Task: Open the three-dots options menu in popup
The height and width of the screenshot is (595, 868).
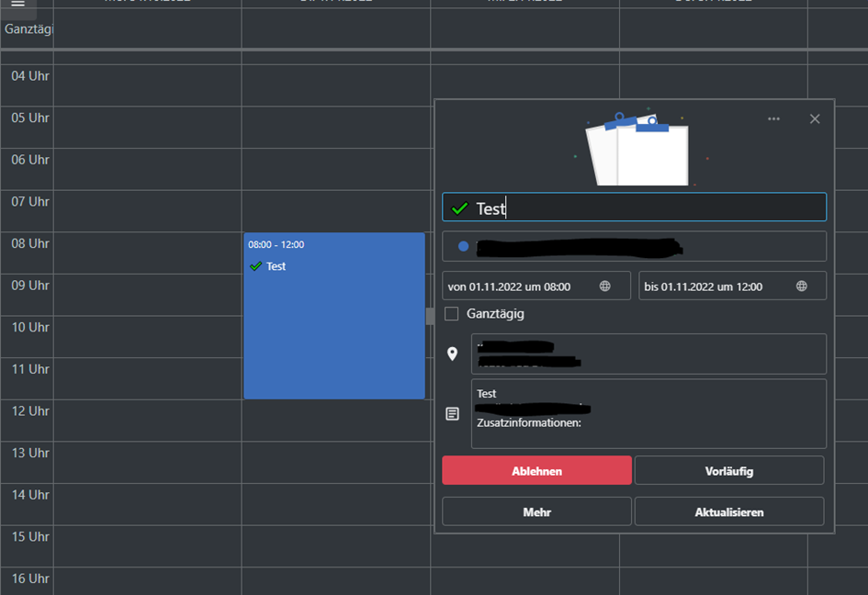Action: click(x=773, y=118)
